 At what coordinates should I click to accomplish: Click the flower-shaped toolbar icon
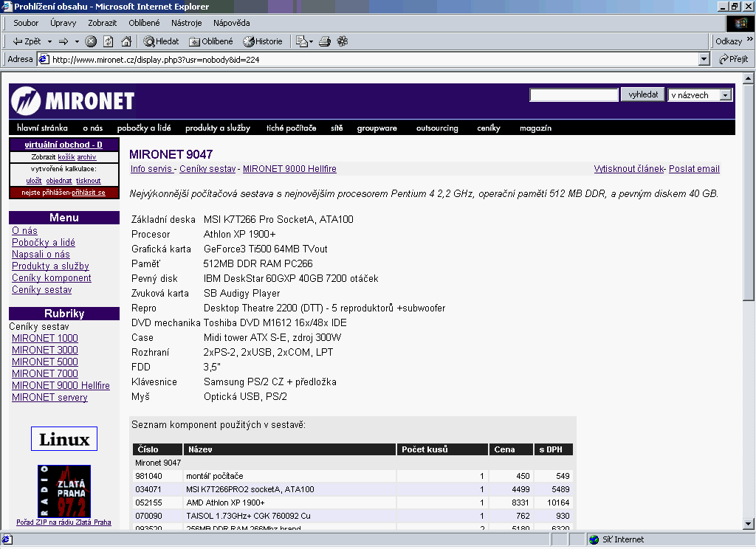click(x=343, y=41)
